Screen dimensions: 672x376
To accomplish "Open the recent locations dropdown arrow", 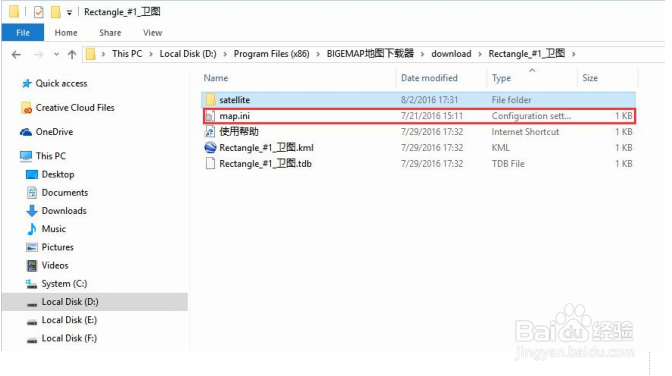I will click(x=56, y=54).
